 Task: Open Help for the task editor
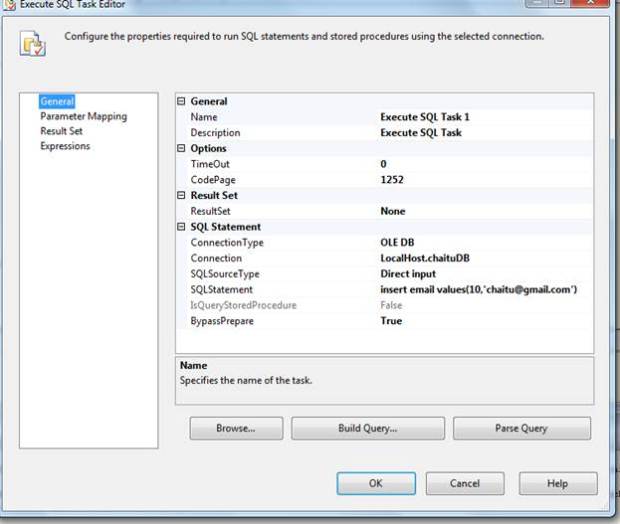point(557,483)
